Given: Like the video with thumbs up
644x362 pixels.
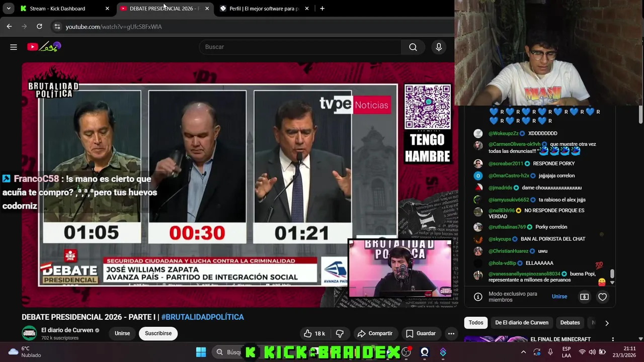Looking at the screenshot, I should [314, 333].
